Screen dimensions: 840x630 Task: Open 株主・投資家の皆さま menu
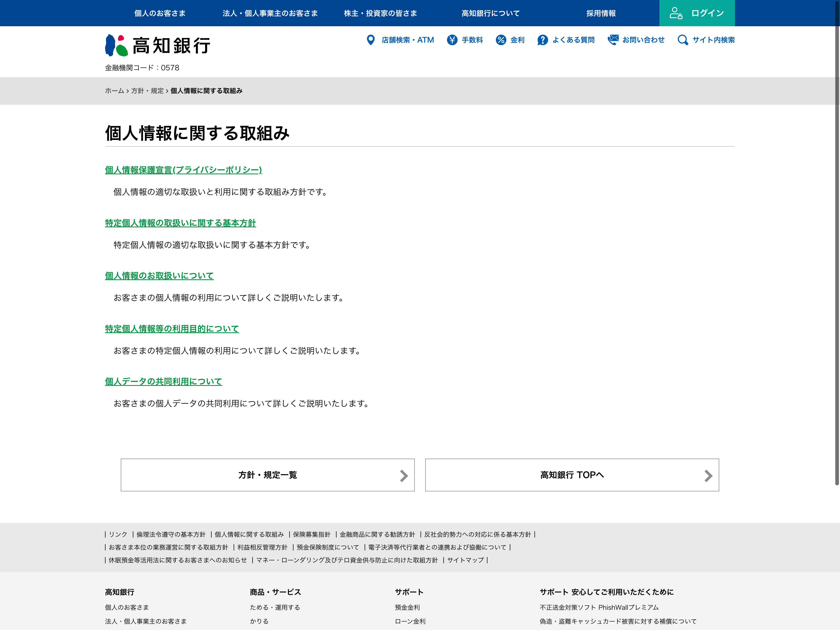(380, 13)
